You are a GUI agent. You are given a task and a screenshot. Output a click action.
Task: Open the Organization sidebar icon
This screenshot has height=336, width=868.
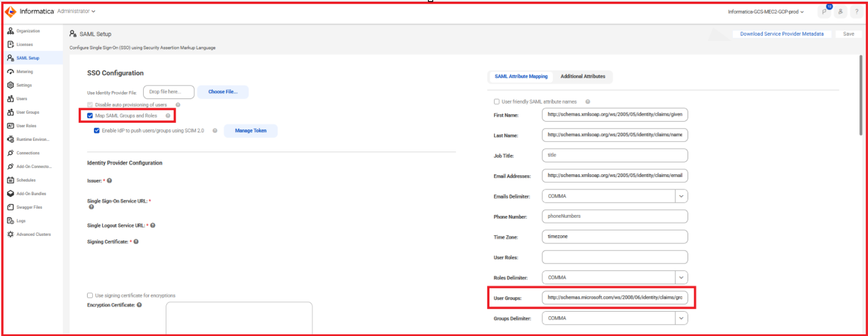tap(11, 31)
